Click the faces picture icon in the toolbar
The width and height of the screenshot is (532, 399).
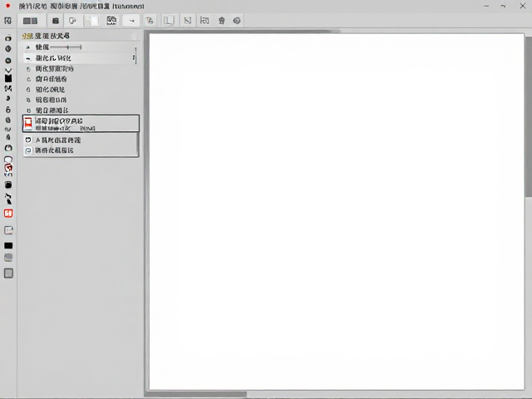111,21
